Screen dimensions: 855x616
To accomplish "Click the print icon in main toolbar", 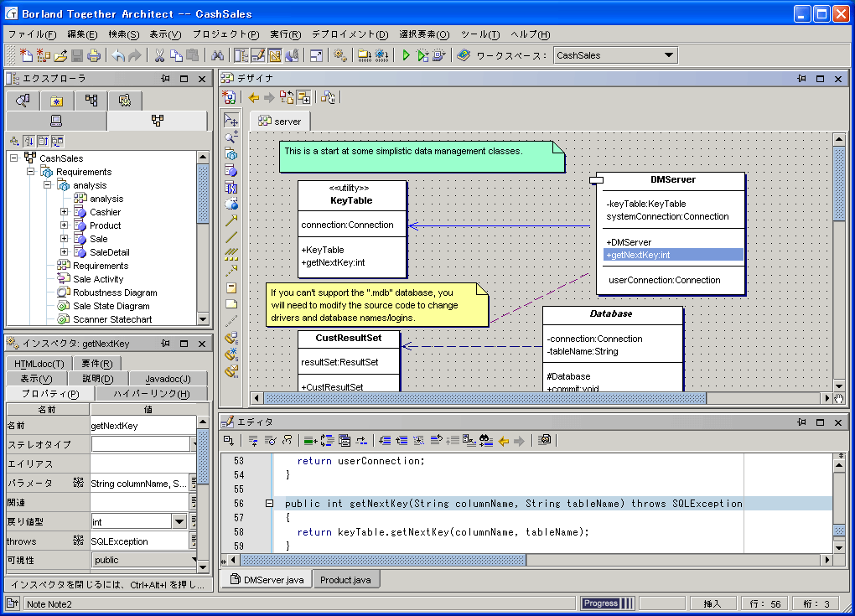I will click(x=94, y=55).
